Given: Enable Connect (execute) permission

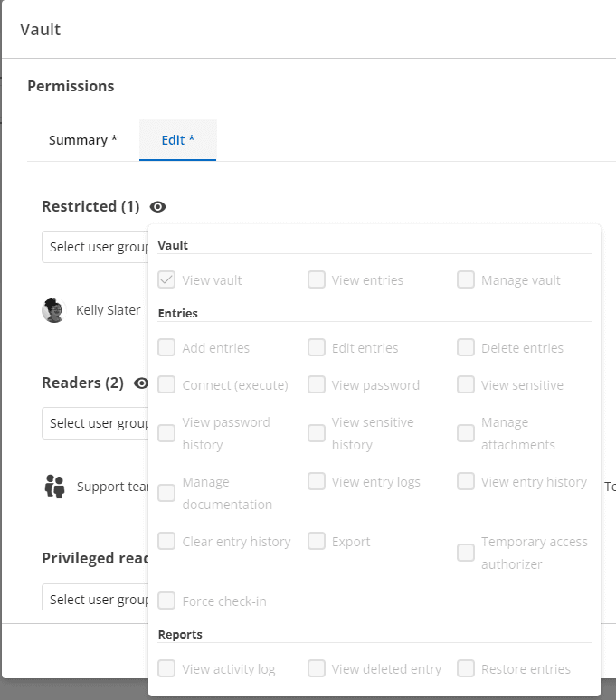Looking at the screenshot, I should (166, 385).
